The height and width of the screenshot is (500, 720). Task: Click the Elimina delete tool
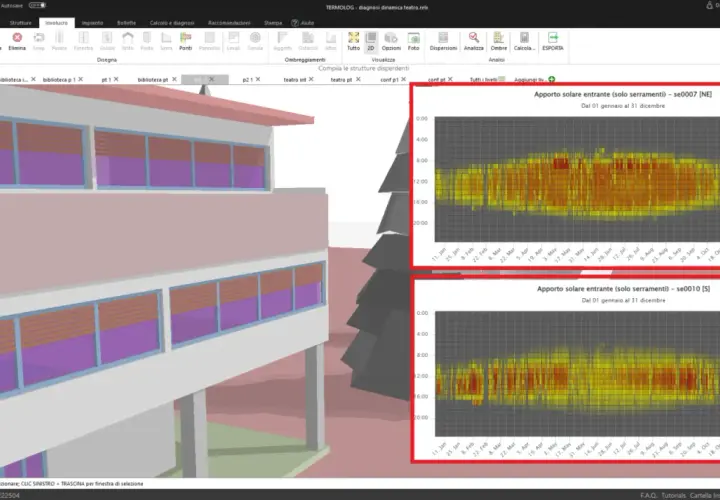click(x=17, y=41)
